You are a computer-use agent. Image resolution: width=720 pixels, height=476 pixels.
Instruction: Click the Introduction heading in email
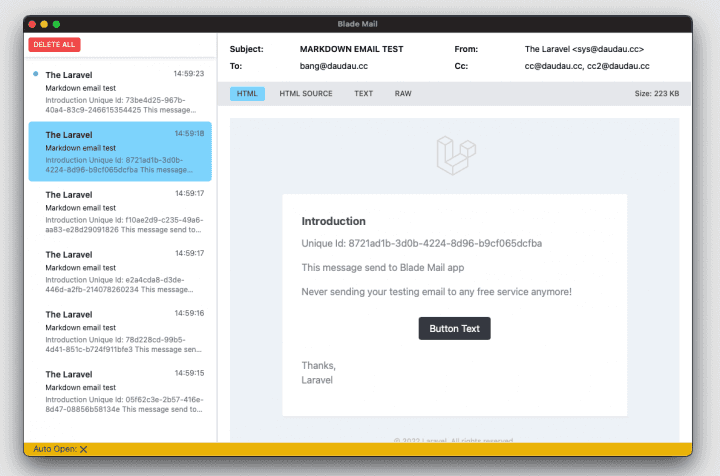pyautogui.click(x=333, y=221)
